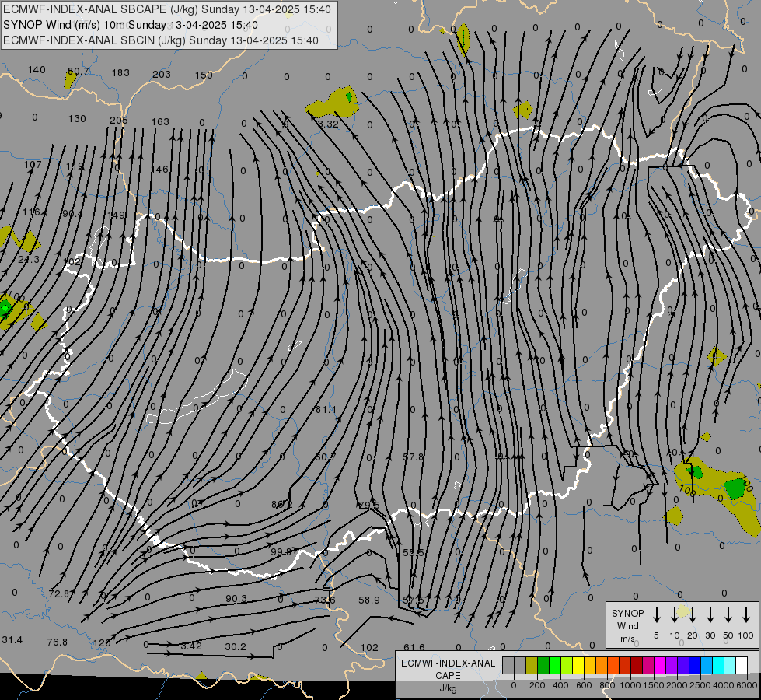The height and width of the screenshot is (700, 761).
Task: Click the 72.8 value on the map
Action: coord(59,593)
